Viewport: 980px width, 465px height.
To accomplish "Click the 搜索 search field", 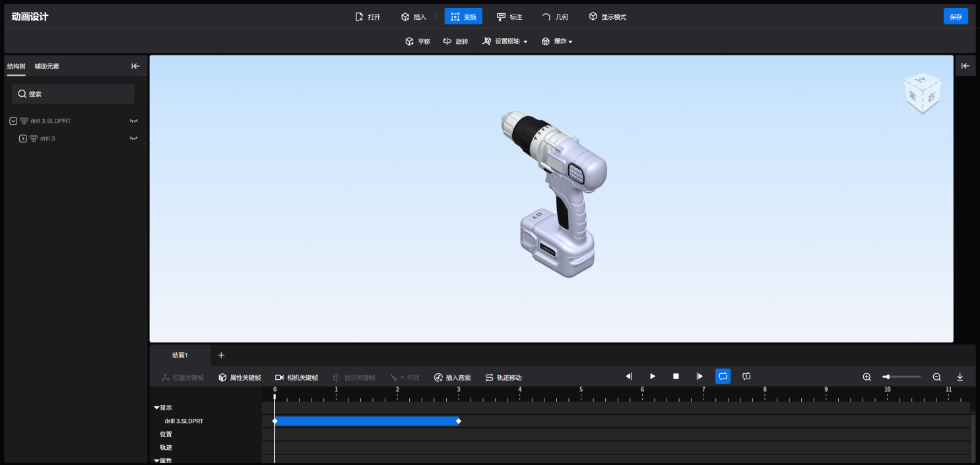I will (x=73, y=94).
